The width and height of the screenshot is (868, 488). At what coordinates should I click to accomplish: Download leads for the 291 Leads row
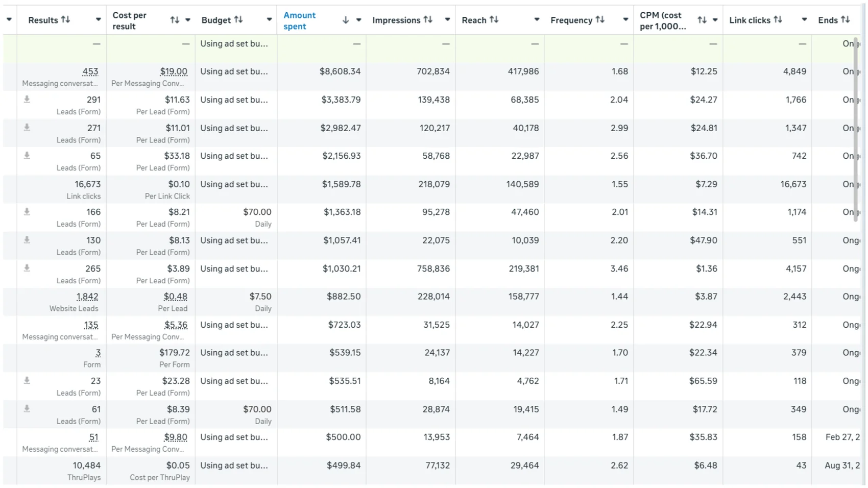point(27,100)
